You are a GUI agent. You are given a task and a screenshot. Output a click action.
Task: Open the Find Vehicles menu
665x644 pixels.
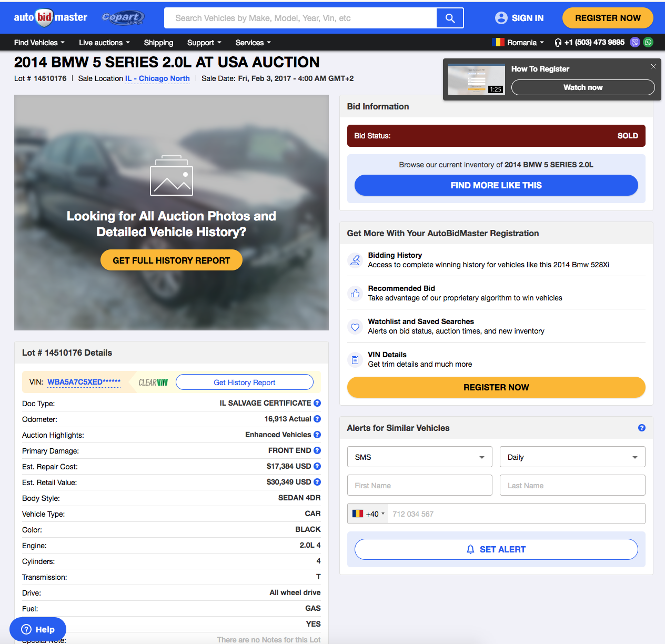[x=39, y=43]
